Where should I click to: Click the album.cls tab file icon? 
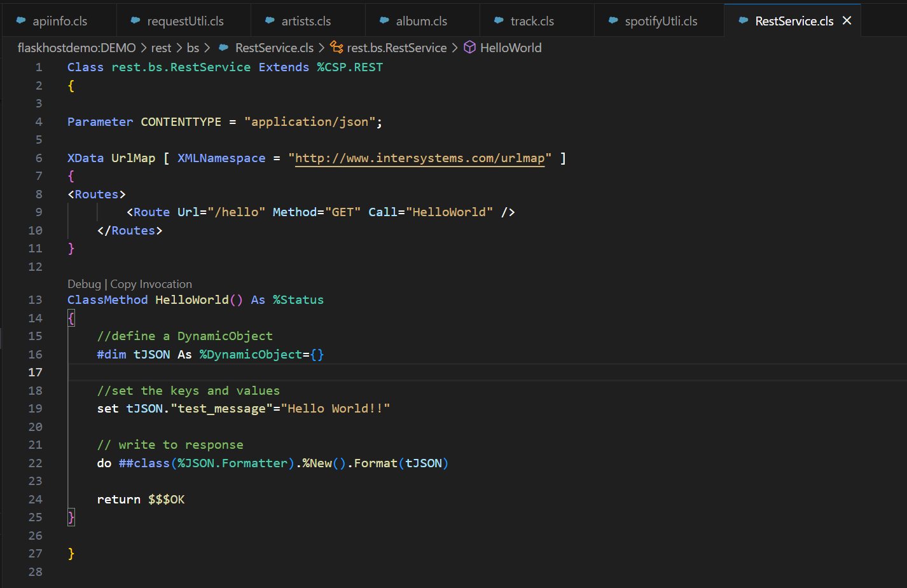384,20
